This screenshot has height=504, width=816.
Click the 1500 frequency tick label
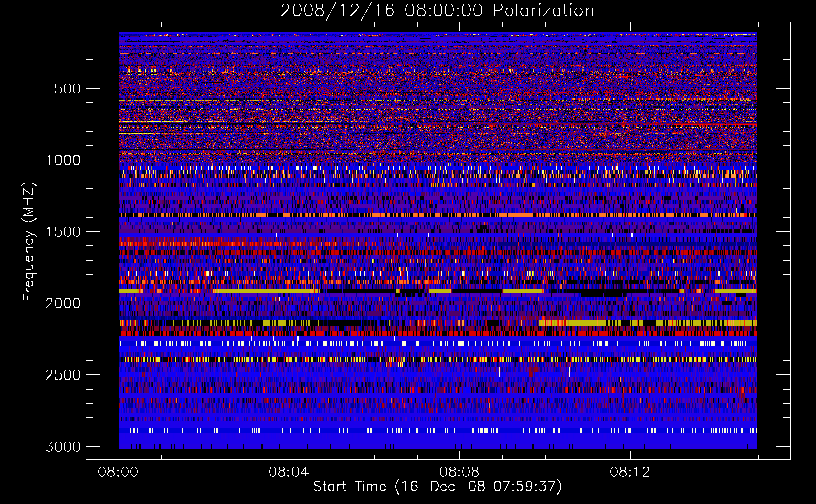click(x=64, y=232)
